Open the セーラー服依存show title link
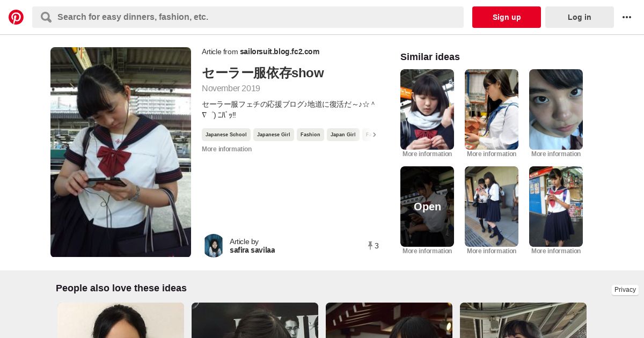 (263, 73)
